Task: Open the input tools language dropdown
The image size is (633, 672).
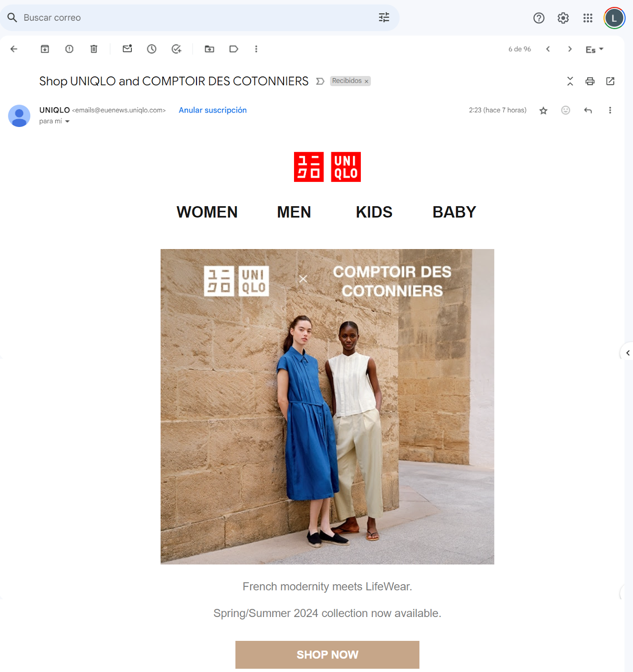Action: (x=595, y=50)
